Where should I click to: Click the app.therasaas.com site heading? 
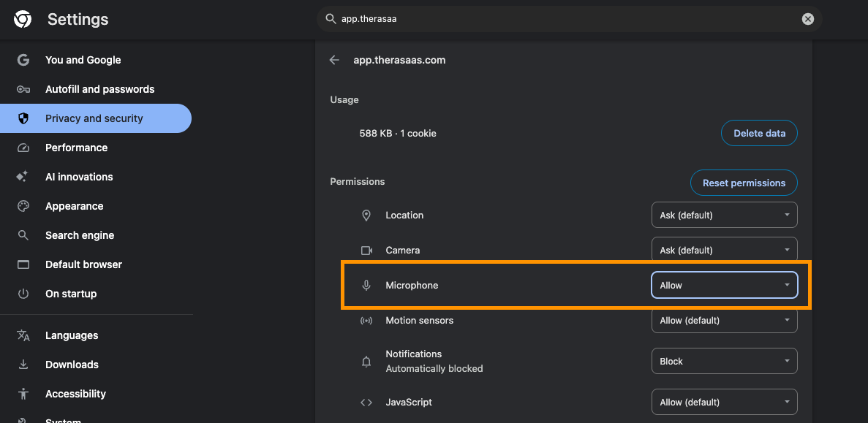pyautogui.click(x=400, y=60)
